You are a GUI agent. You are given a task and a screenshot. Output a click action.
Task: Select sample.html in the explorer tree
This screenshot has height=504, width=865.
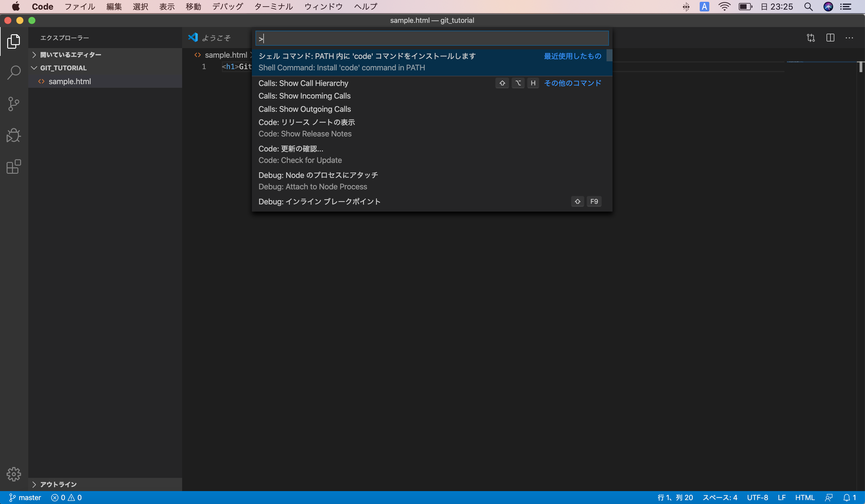click(105, 81)
